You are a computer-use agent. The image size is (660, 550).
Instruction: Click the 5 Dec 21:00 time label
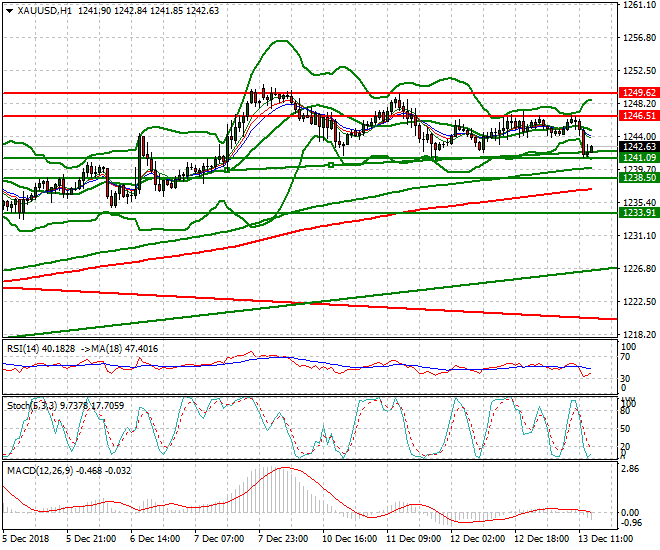[x=91, y=539]
